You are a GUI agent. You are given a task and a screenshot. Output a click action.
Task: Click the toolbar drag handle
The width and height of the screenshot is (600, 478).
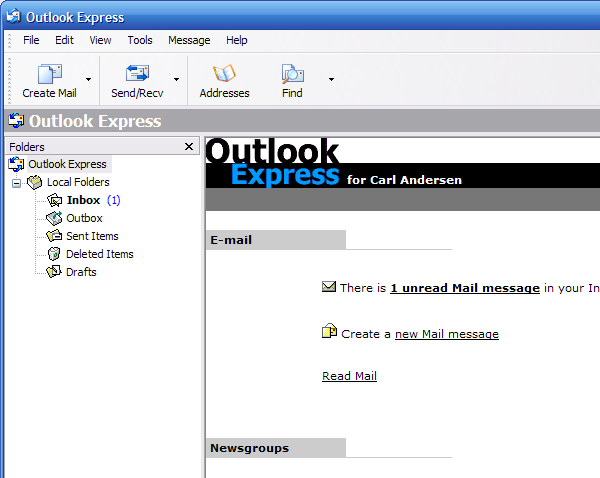click(10, 80)
